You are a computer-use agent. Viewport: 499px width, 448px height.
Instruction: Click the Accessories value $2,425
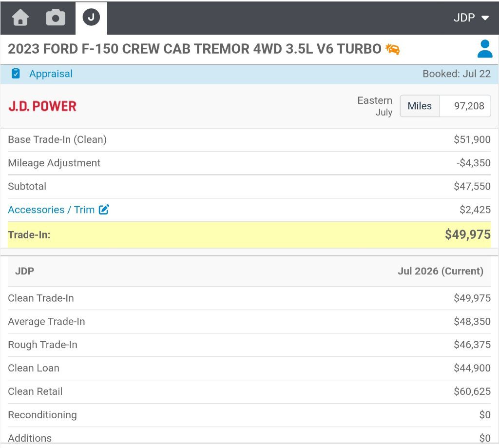click(475, 210)
